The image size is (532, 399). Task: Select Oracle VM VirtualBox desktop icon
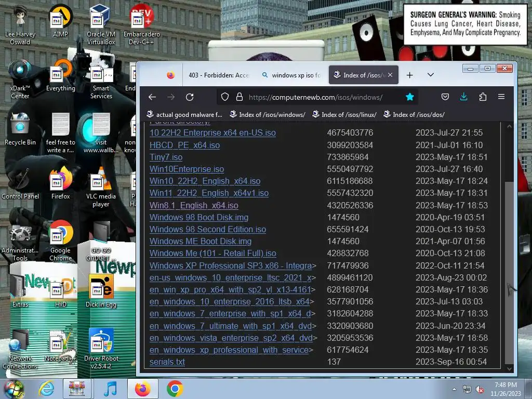(101, 25)
